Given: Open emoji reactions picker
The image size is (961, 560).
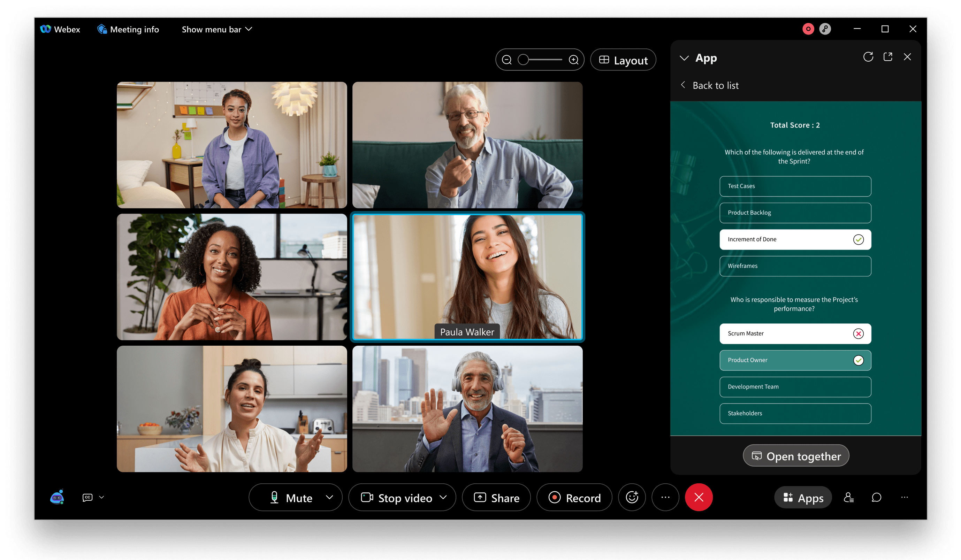Looking at the screenshot, I should pos(632,497).
